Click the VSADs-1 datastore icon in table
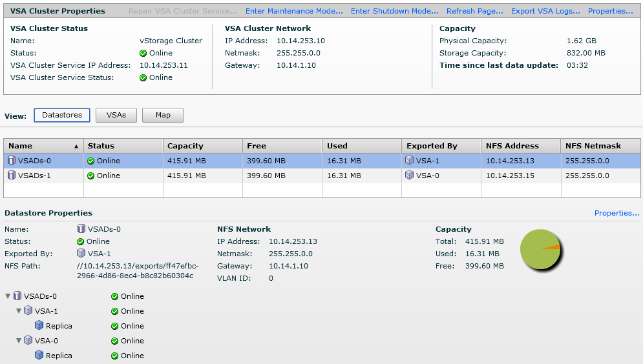The image size is (643, 364). click(12, 176)
